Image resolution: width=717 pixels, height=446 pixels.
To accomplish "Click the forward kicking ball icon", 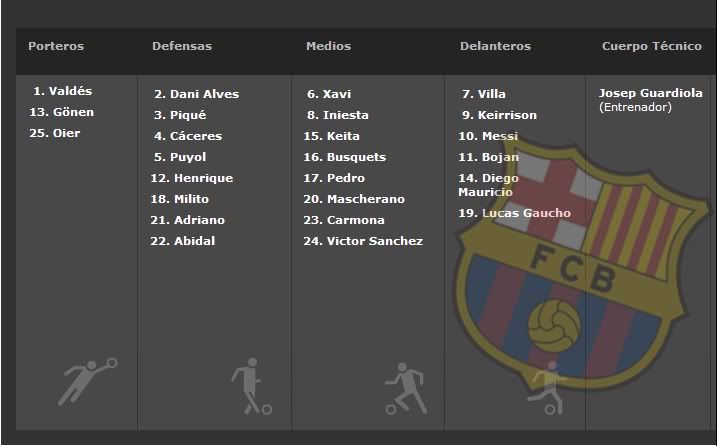I will [x=547, y=387].
